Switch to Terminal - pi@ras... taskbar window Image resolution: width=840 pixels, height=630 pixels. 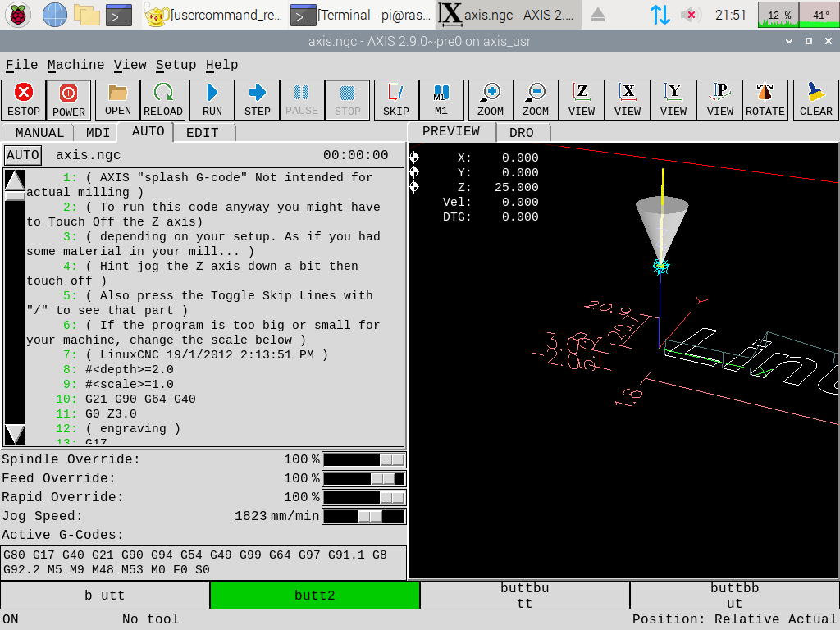(361, 15)
